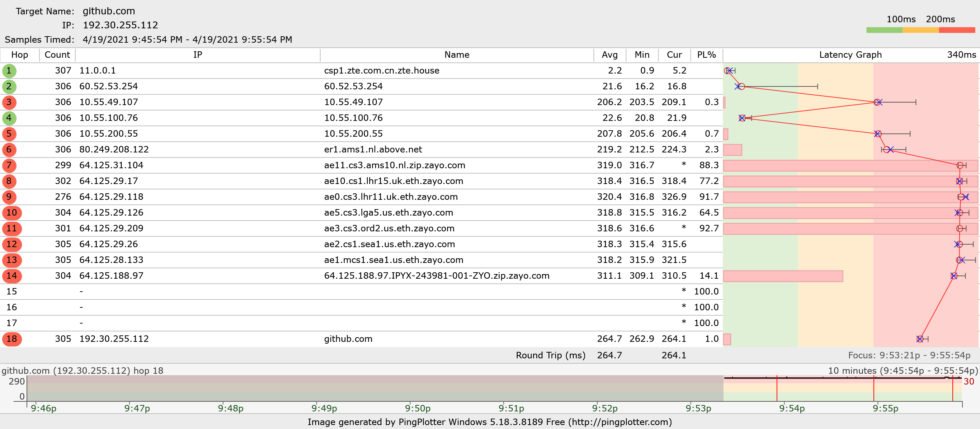Select IP 10.55.49.107 in IP column
The width and height of the screenshot is (980, 429).
point(108,102)
